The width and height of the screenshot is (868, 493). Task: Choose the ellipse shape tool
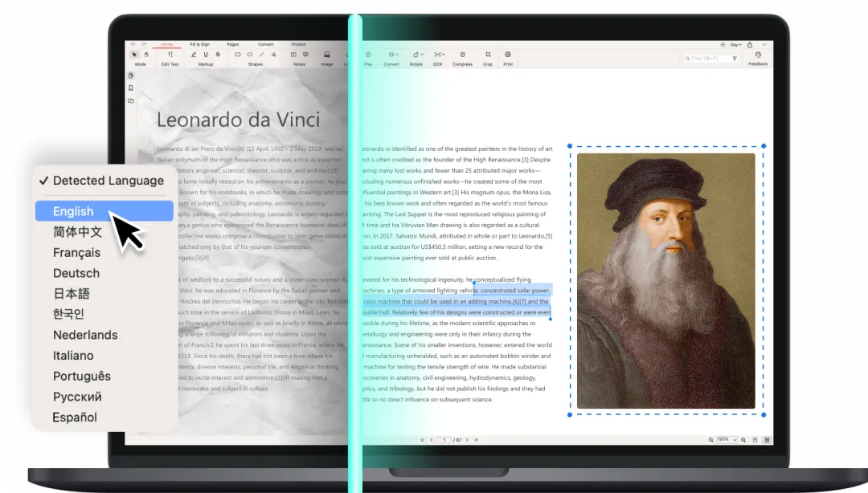(x=250, y=55)
